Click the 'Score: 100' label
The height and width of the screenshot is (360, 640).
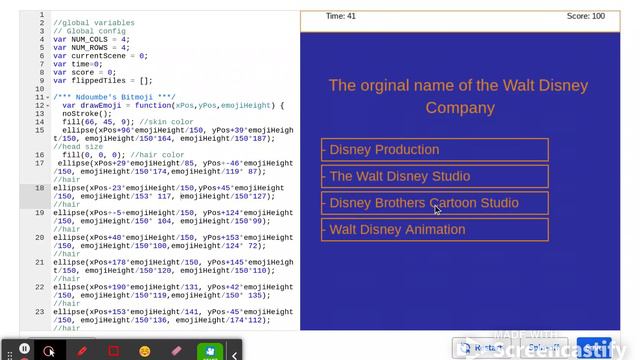[x=586, y=16]
